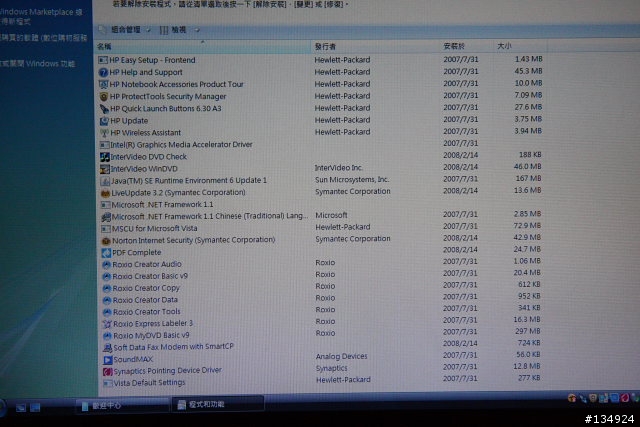This screenshot has height=427, width=640.
Task: Click the Roxio Express Labeler 3 icon
Action: 107,324
